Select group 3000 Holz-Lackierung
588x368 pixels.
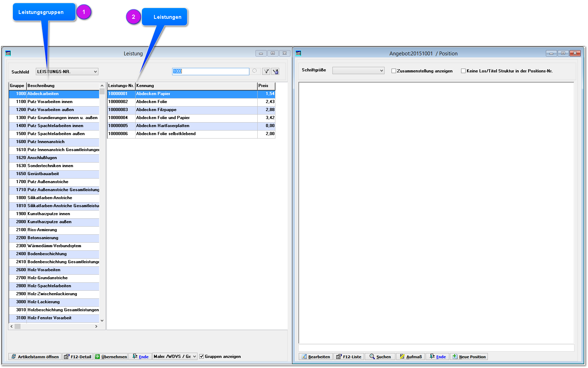click(54, 302)
